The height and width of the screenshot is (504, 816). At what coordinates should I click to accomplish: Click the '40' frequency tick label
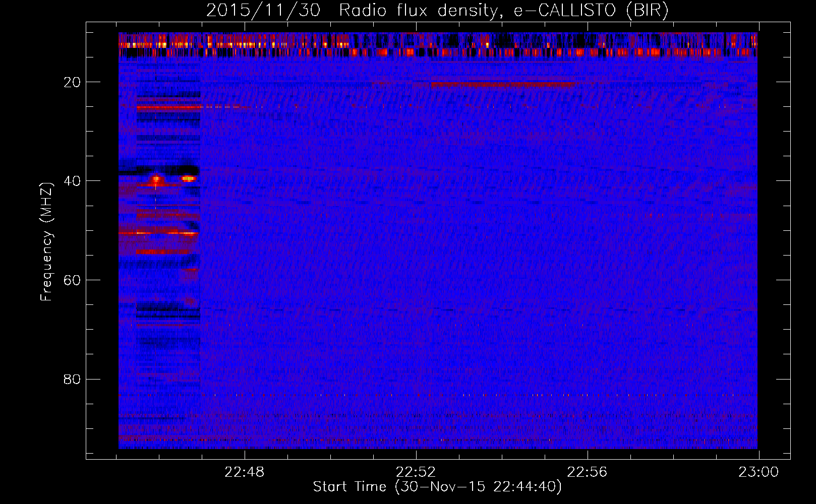72,181
